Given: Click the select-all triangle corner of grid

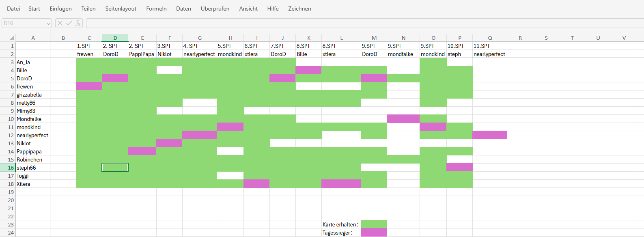Looking at the screenshot, I should (x=12, y=38).
